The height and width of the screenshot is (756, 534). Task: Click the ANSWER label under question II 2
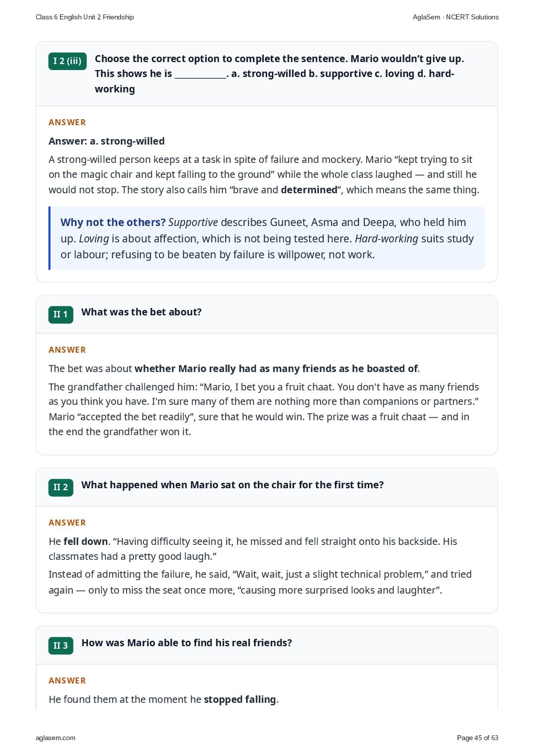pos(67,523)
